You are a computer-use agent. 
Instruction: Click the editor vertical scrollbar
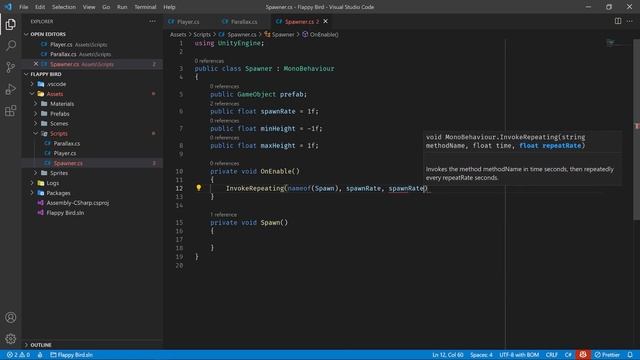636,130
